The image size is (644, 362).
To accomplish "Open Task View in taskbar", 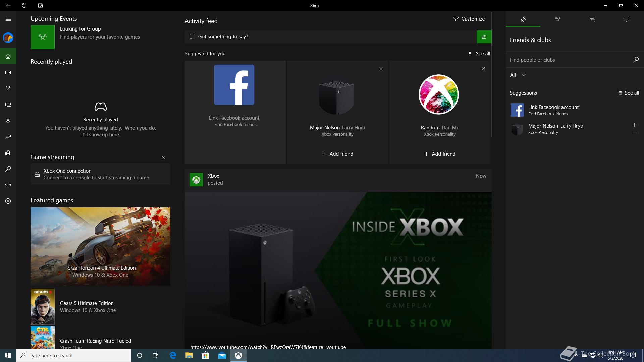I will [x=156, y=355].
